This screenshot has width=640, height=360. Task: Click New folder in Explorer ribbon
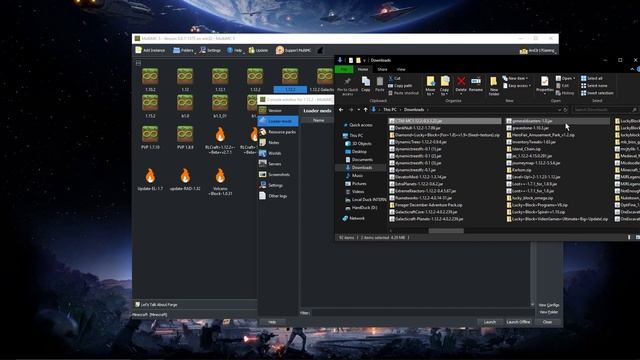(493, 86)
